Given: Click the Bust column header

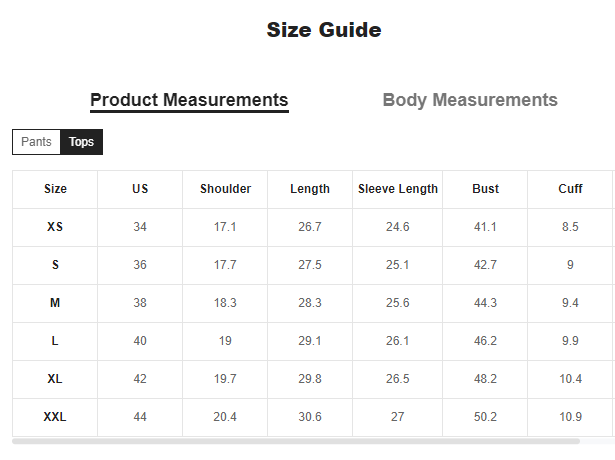Looking at the screenshot, I should coord(485,189).
